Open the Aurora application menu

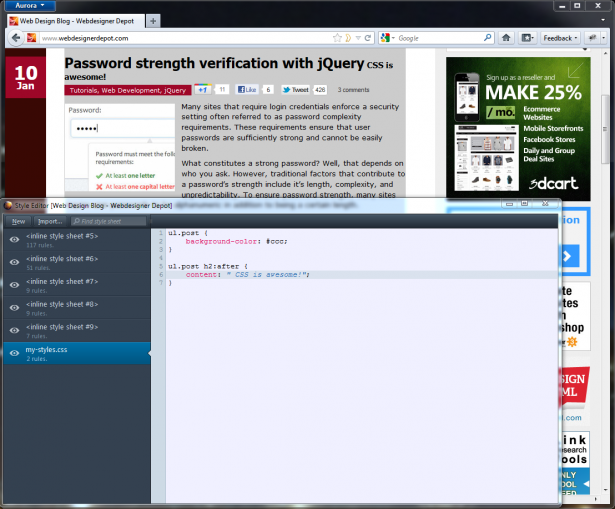click(30, 5)
